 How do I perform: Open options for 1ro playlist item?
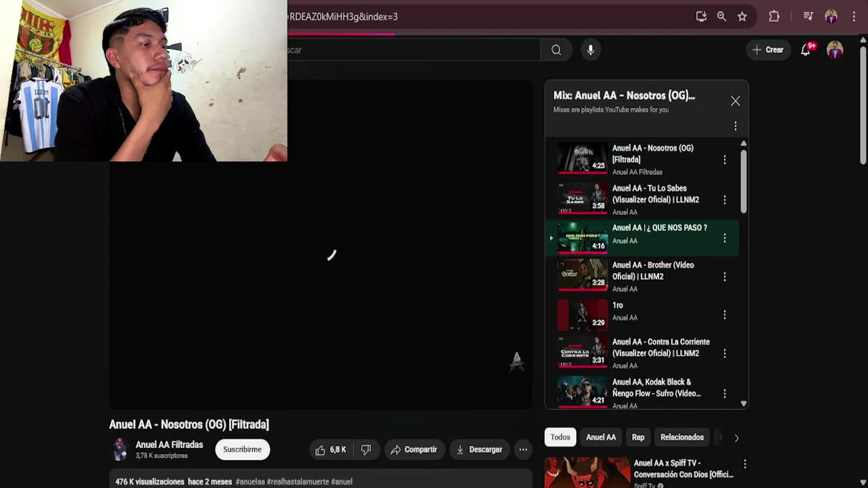click(724, 314)
